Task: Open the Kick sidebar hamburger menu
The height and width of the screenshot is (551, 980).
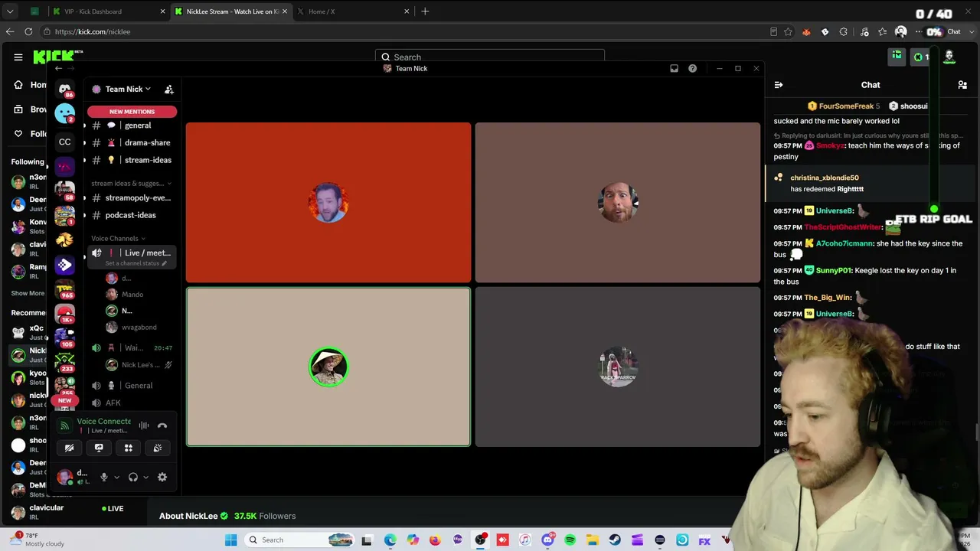Action: click(x=18, y=57)
